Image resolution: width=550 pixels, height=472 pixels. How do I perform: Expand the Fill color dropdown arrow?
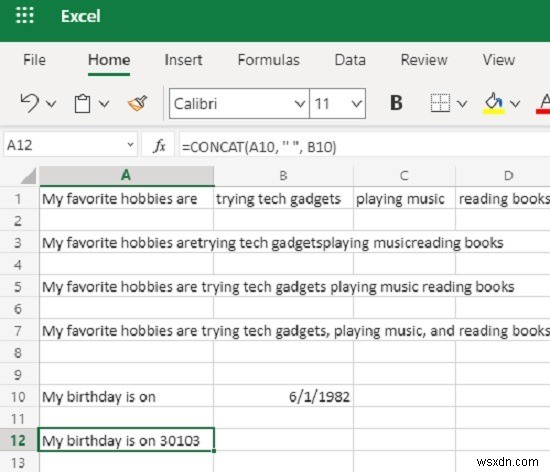pos(515,104)
